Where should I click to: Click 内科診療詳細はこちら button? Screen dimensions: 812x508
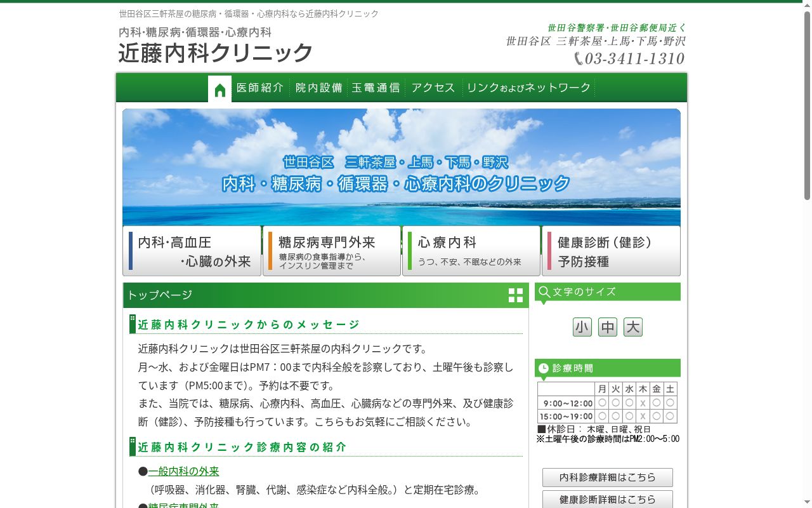coord(608,478)
